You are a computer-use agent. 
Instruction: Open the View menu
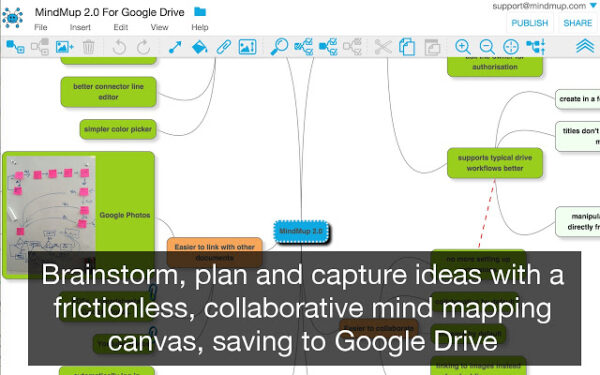pos(159,27)
